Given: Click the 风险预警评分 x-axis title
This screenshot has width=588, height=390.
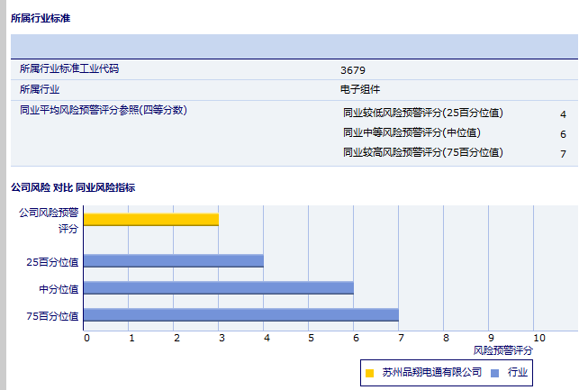Looking at the screenshot, I should pos(503,349).
